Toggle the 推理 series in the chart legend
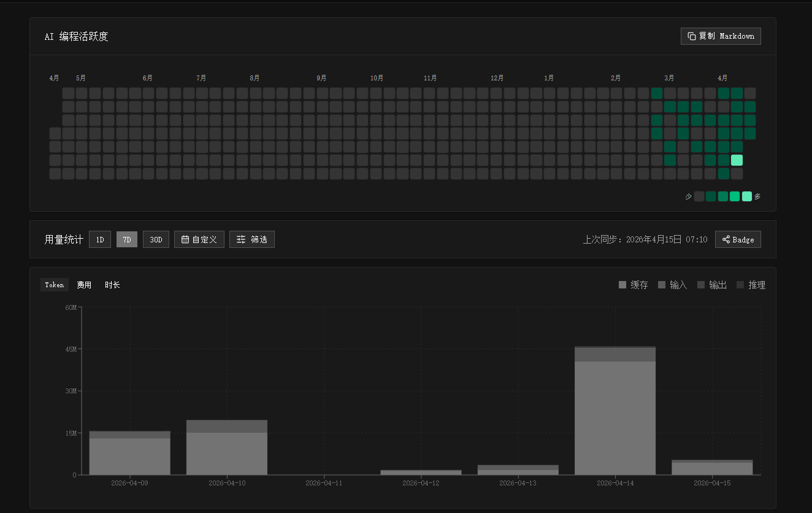812x513 pixels. coord(751,285)
